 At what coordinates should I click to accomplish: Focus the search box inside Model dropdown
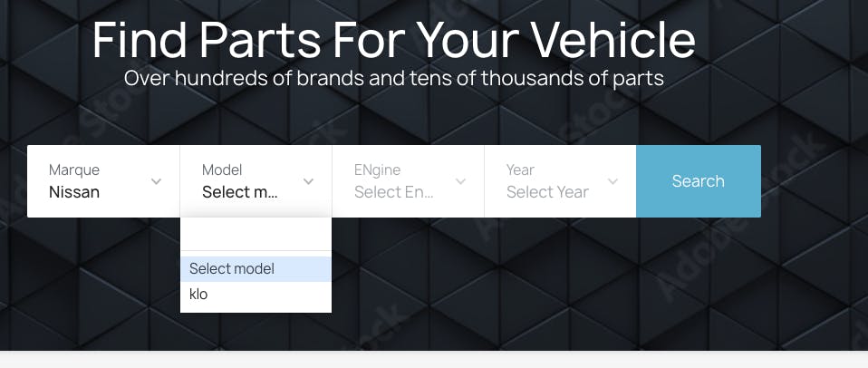[x=256, y=236]
